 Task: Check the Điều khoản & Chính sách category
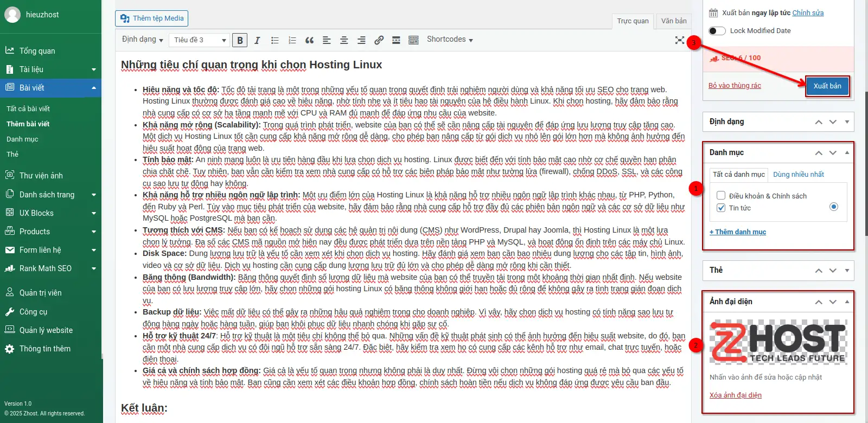[721, 195]
